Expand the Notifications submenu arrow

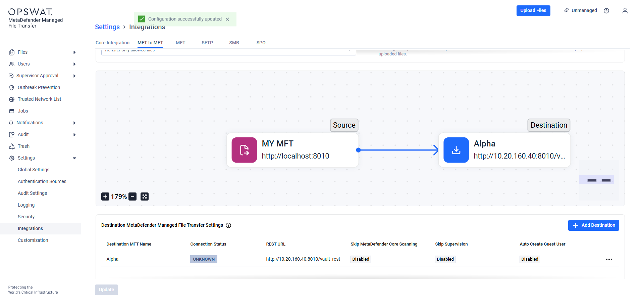(x=74, y=123)
